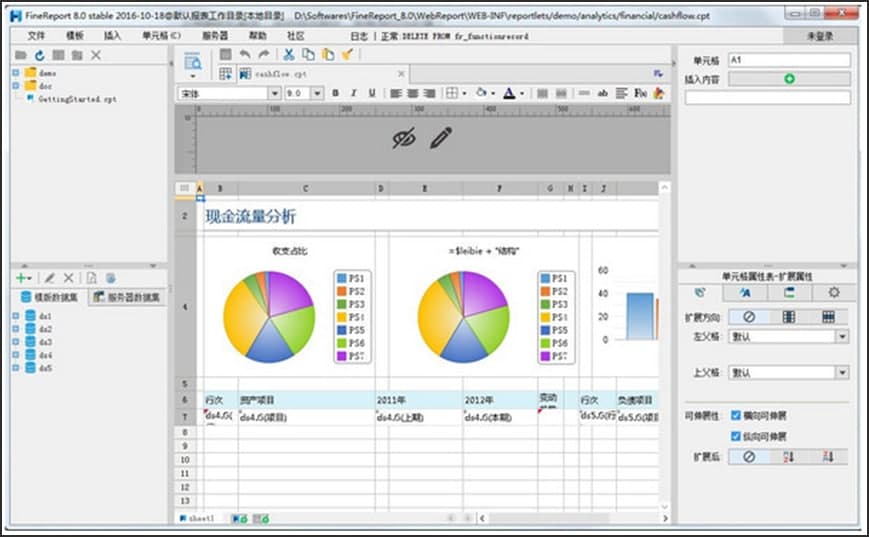Click the Fx formula insert icon
This screenshot has height=537, width=869.
tap(640, 93)
